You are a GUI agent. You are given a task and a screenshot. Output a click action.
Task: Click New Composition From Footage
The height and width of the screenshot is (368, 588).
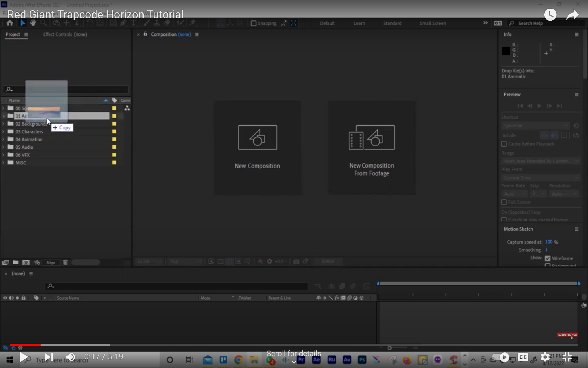click(x=372, y=147)
